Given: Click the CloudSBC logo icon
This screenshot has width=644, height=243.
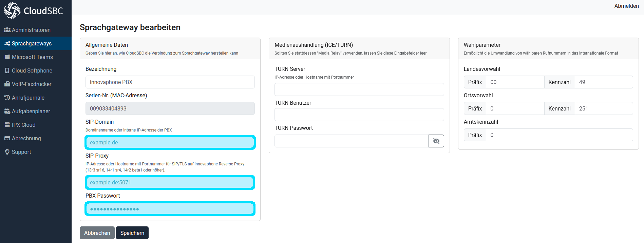Looking at the screenshot, I should coord(12,11).
